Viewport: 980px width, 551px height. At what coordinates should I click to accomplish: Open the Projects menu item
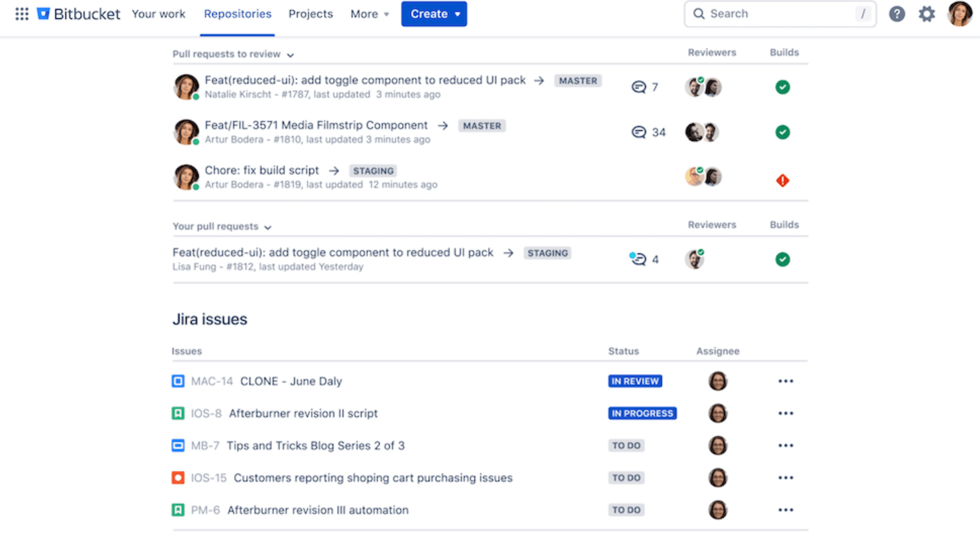pyautogui.click(x=310, y=14)
